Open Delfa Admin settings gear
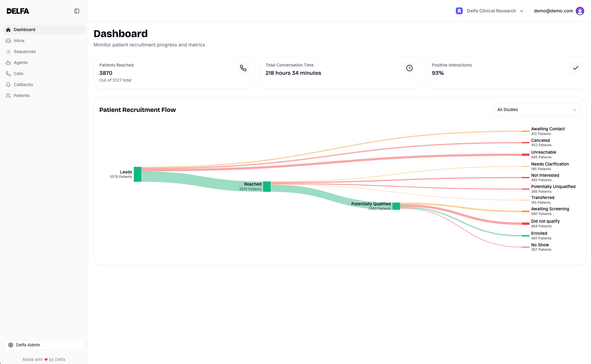Viewport: 591px width, 364px height. click(11, 345)
